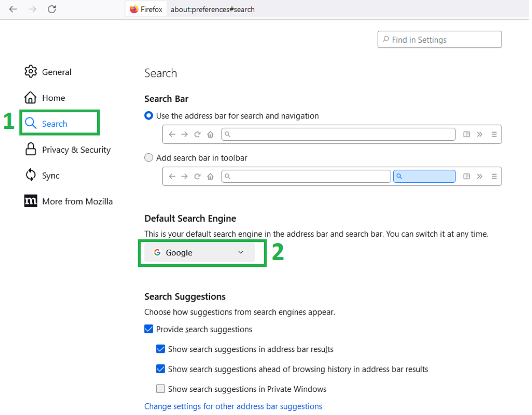The height and width of the screenshot is (415, 532).
Task: Click the Firefox logo identity icon
Action: coord(134,9)
